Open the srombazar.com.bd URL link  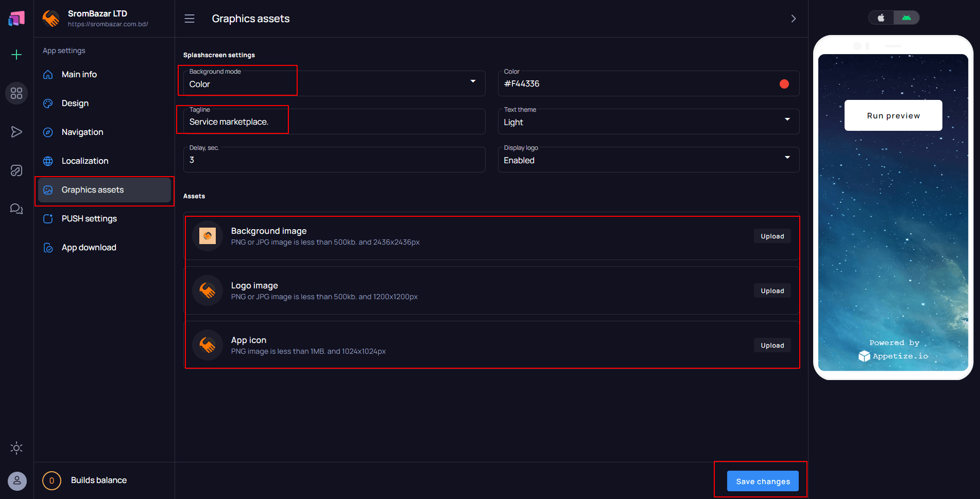pos(108,24)
